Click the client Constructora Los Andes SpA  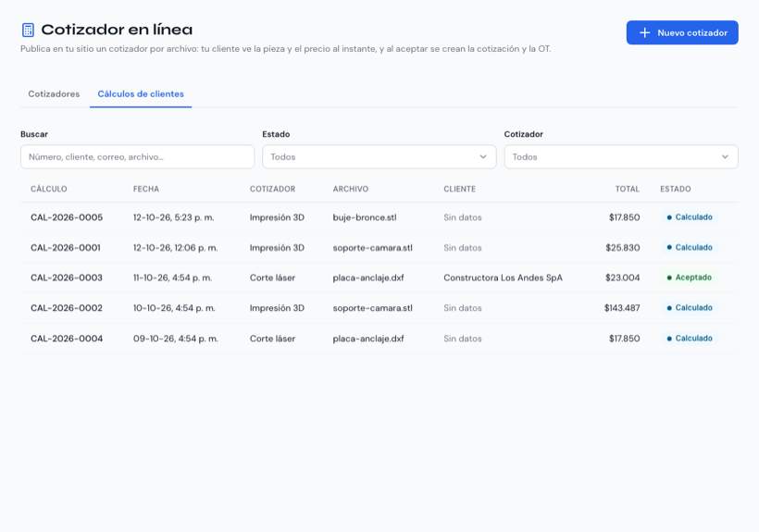tap(503, 278)
